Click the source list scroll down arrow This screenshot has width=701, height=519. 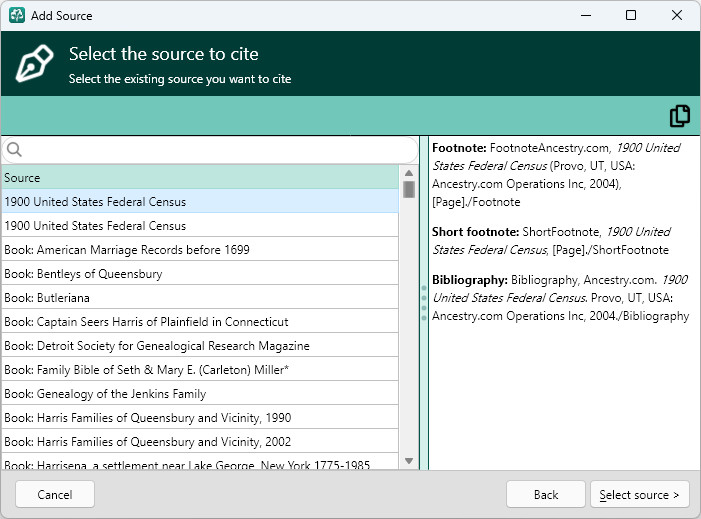409,461
